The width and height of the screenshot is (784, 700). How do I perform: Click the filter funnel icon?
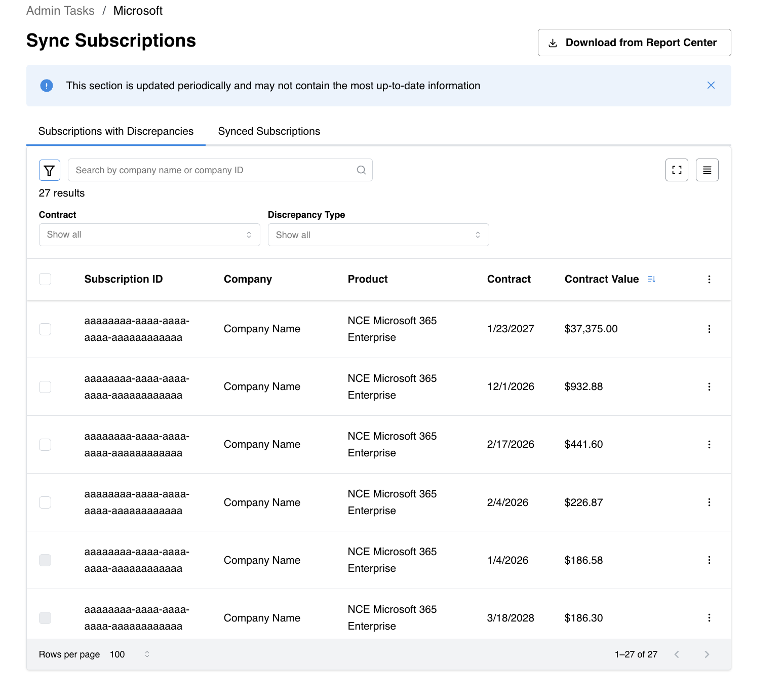point(49,170)
